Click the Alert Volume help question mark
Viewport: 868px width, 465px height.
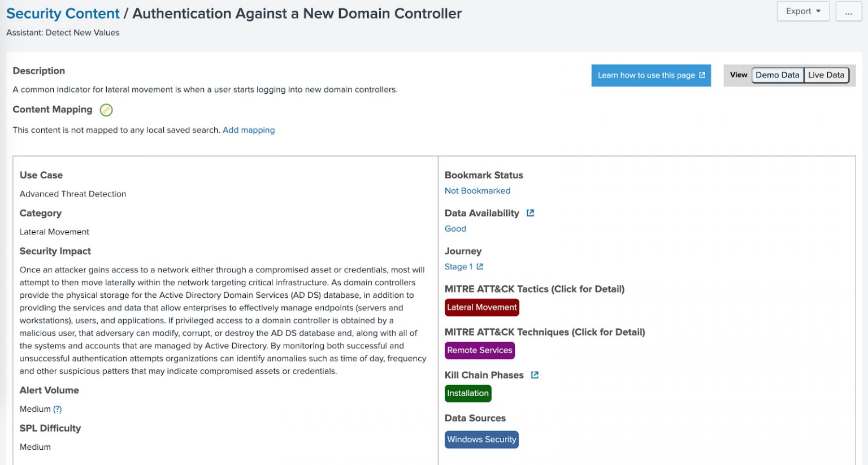tap(57, 409)
